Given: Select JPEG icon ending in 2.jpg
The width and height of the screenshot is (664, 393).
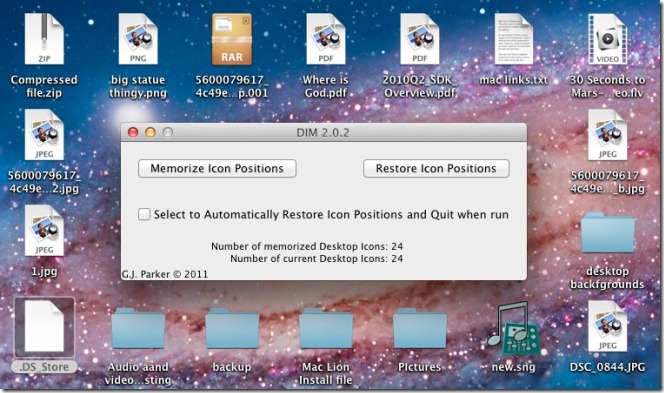Looking at the screenshot, I should [44, 135].
